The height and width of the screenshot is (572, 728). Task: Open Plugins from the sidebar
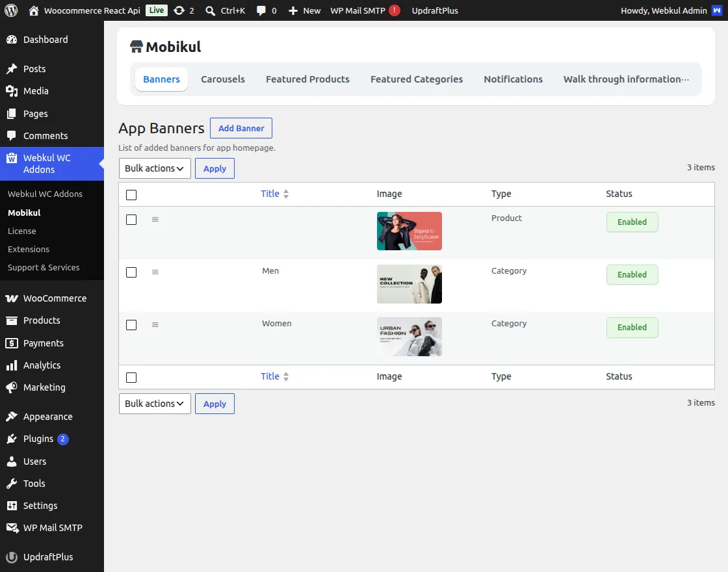pyautogui.click(x=38, y=439)
